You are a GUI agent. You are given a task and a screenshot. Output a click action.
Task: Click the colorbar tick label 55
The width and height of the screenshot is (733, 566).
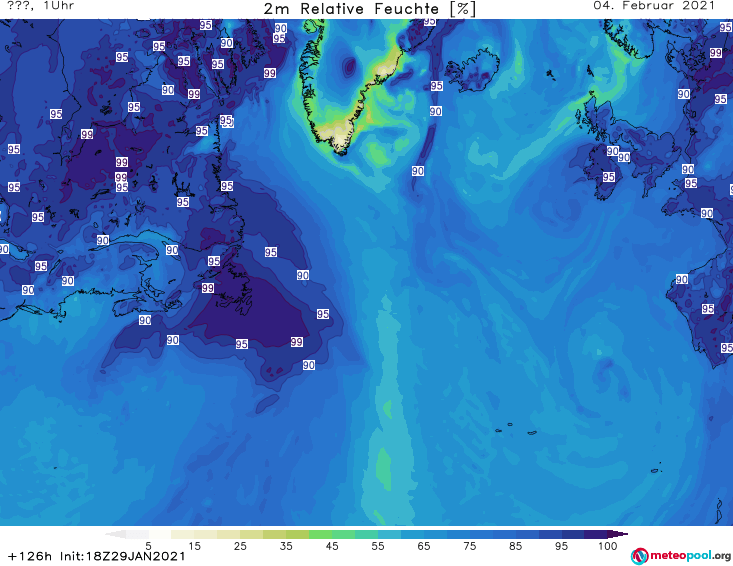[x=378, y=546]
